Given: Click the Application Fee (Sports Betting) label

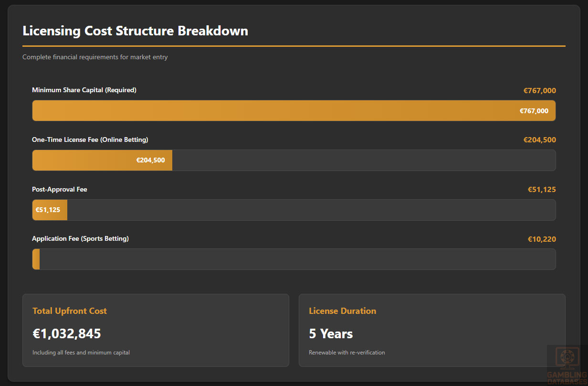Looking at the screenshot, I should (80, 239).
